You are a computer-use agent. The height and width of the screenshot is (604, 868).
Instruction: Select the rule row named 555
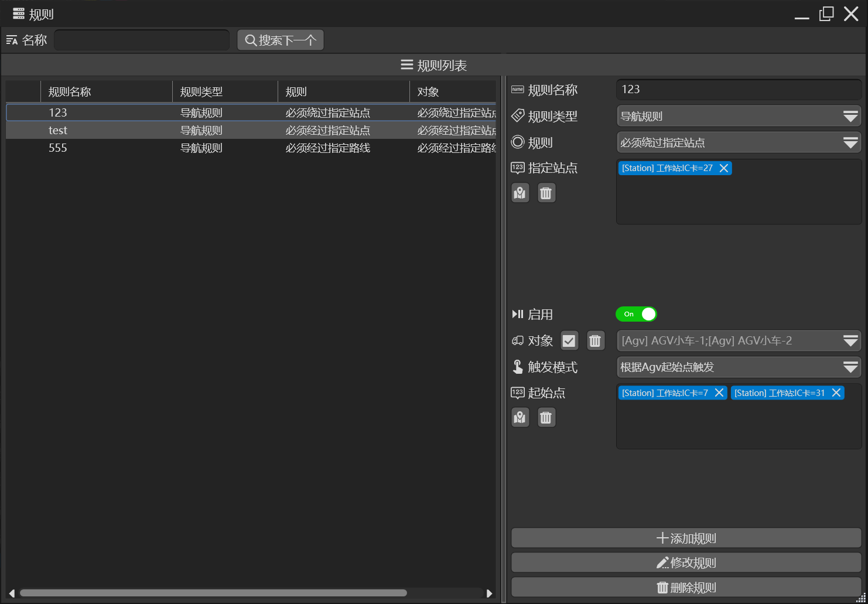tap(251, 148)
